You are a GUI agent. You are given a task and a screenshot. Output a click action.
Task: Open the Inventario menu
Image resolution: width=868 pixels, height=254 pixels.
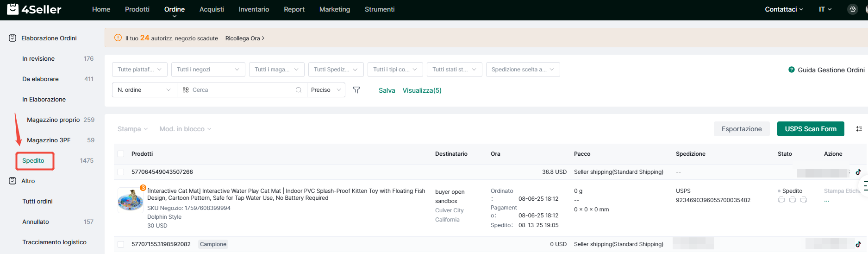pos(254,9)
